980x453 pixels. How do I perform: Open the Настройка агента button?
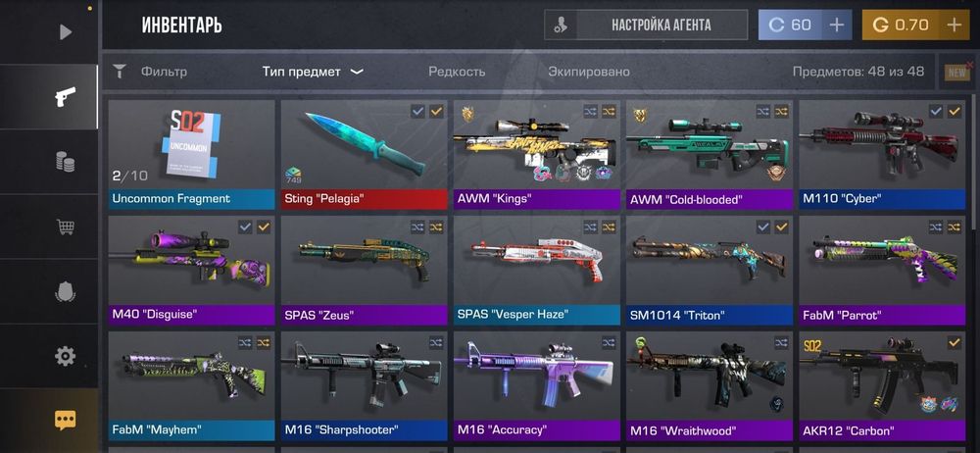click(646, 25)
